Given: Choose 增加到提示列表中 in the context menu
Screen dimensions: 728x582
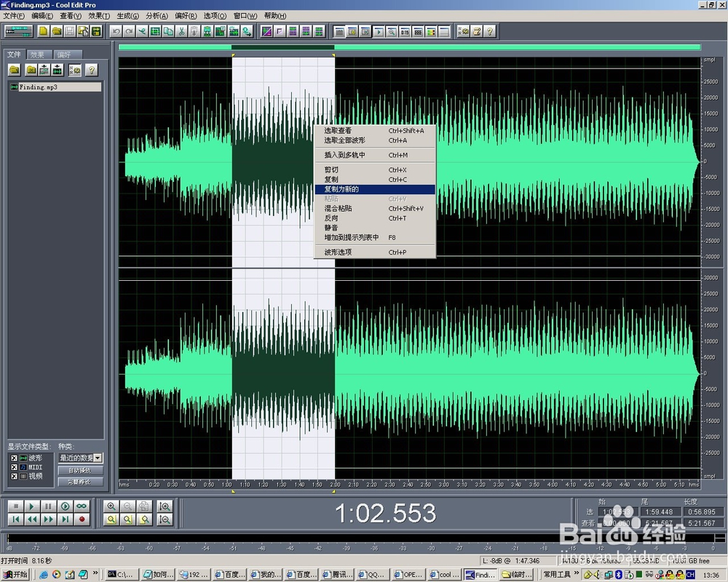Looking at the screenshot, I should 375,238.
